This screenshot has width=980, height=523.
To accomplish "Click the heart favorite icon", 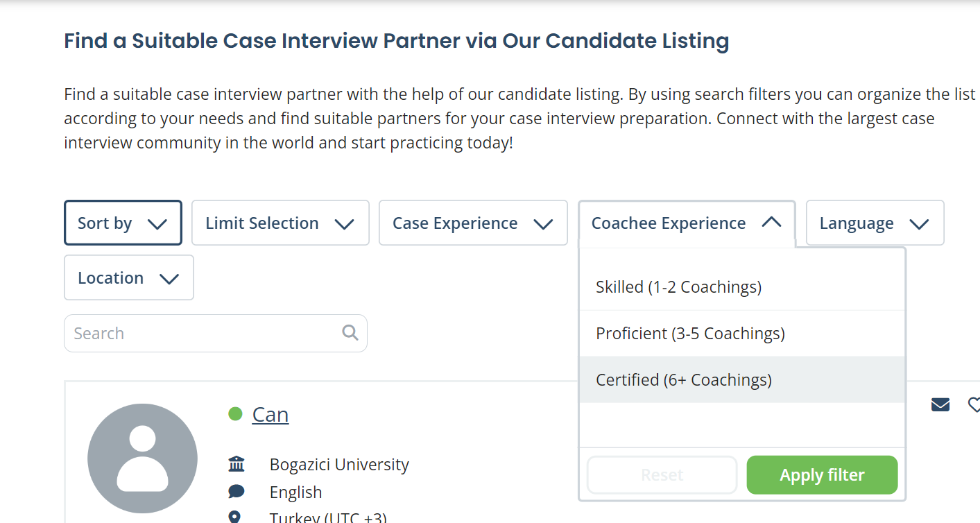I will pos(974,404).
